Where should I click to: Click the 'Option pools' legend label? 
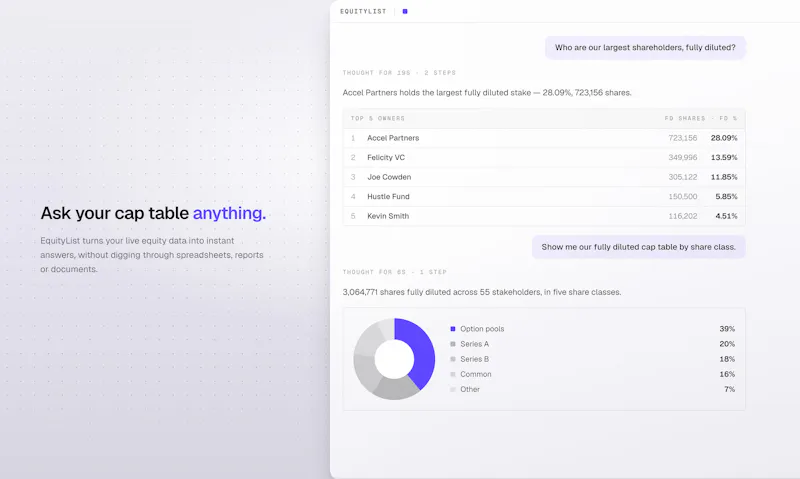482,329
